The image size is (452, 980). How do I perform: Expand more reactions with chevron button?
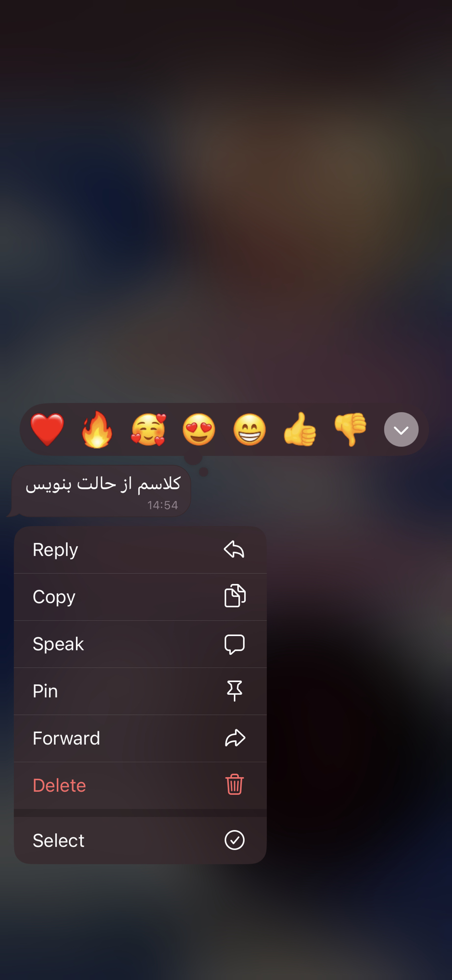pos(401,430)
